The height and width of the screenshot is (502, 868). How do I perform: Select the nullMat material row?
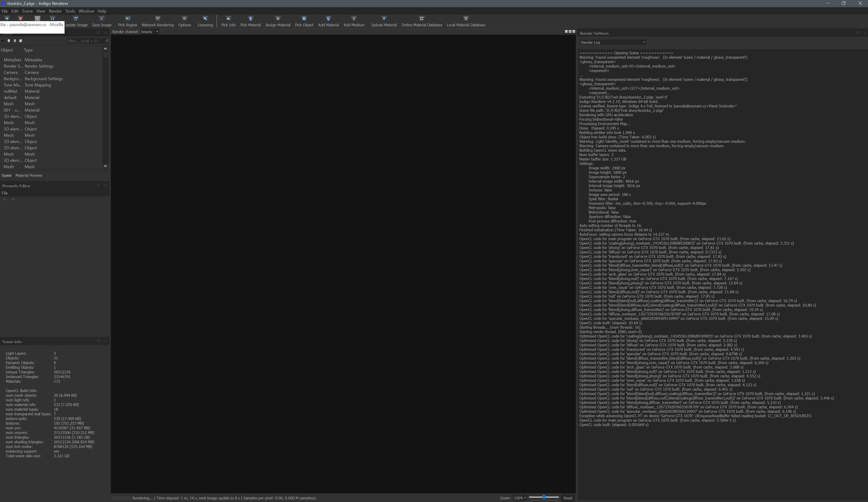[52, 91]
